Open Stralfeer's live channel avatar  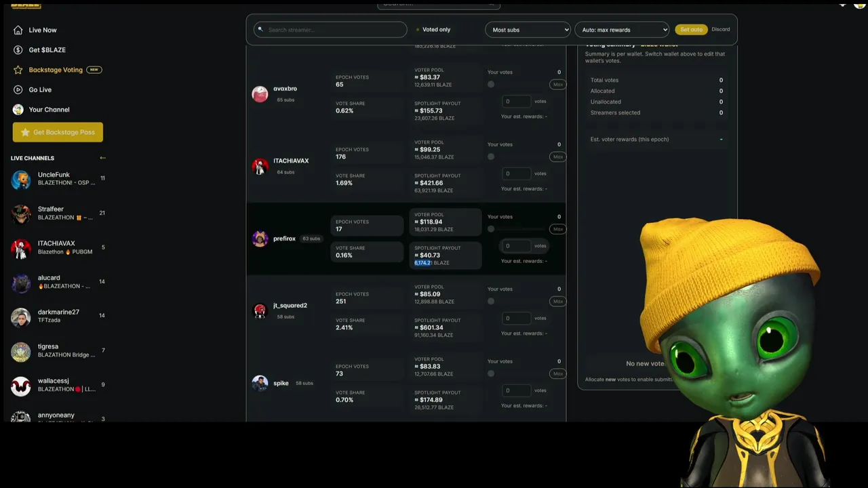tap(21, 214)
